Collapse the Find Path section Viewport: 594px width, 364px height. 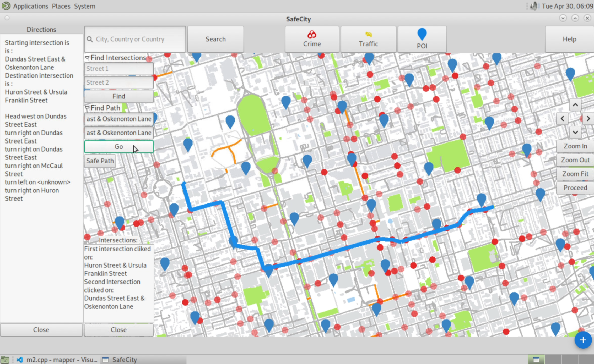tap(87, 108)
